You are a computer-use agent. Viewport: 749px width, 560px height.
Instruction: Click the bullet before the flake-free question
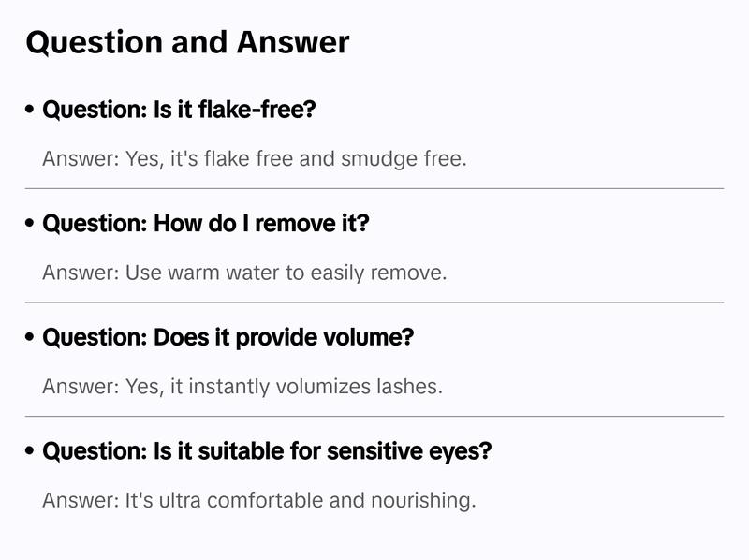(31, 110)
